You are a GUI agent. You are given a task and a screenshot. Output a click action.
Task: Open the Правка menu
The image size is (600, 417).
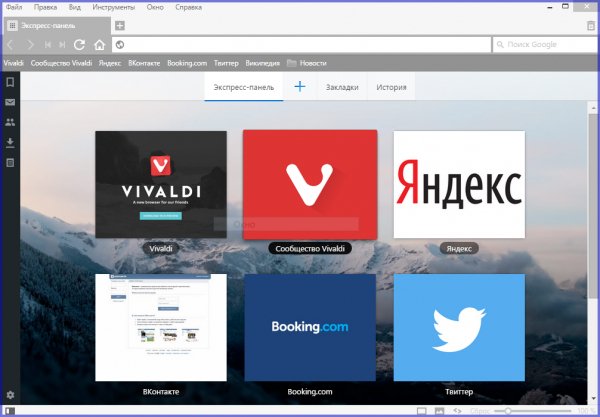point(45,7)
